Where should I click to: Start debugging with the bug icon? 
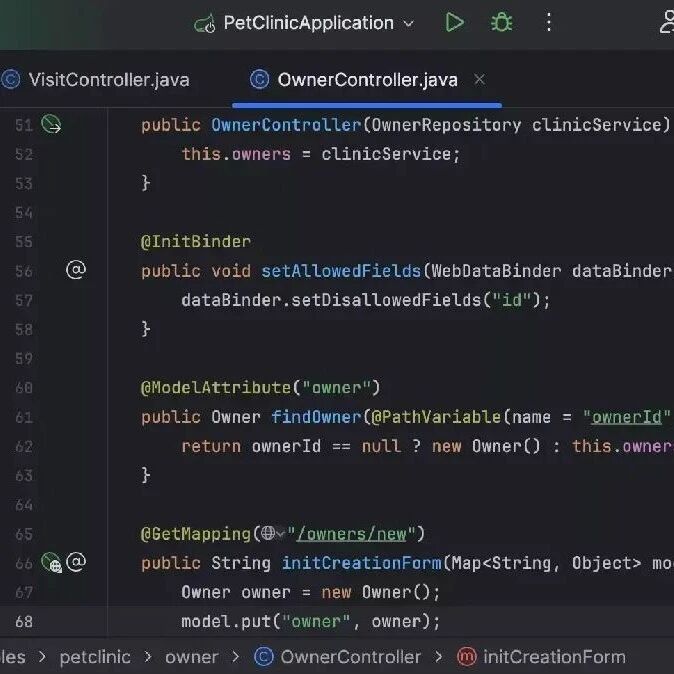point(502,22)
